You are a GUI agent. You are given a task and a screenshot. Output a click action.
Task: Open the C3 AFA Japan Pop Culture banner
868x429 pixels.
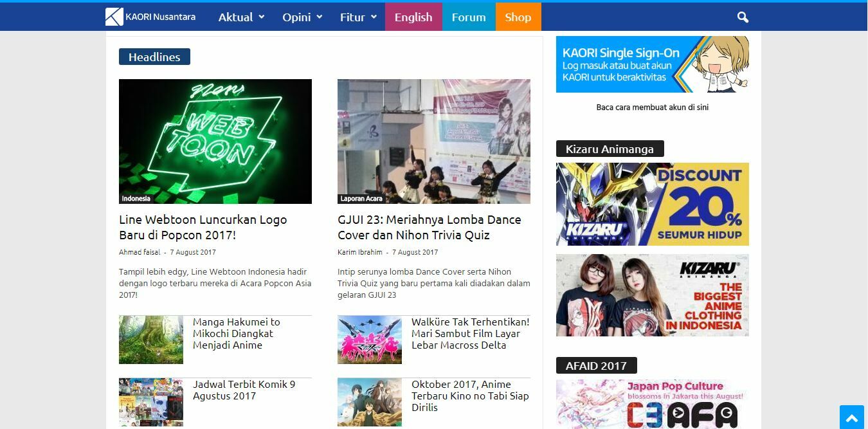coord(653,404)
